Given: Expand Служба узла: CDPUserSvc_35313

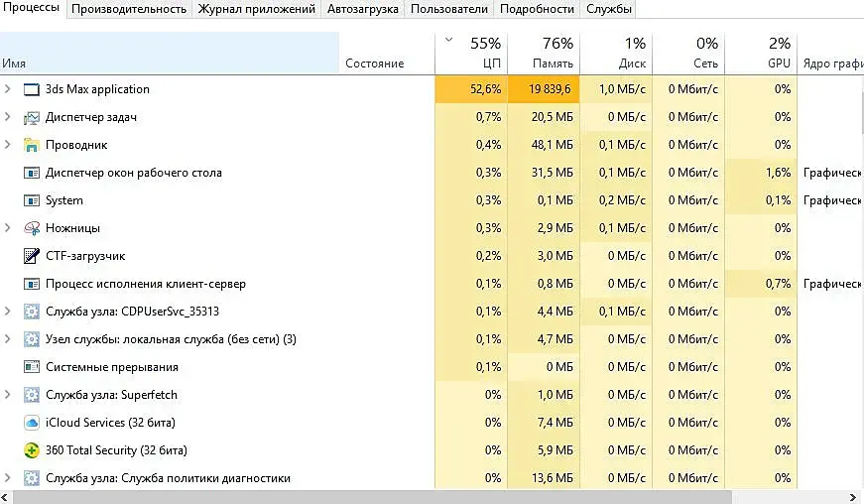Looking at the screenshot, I should click(7, 312).
